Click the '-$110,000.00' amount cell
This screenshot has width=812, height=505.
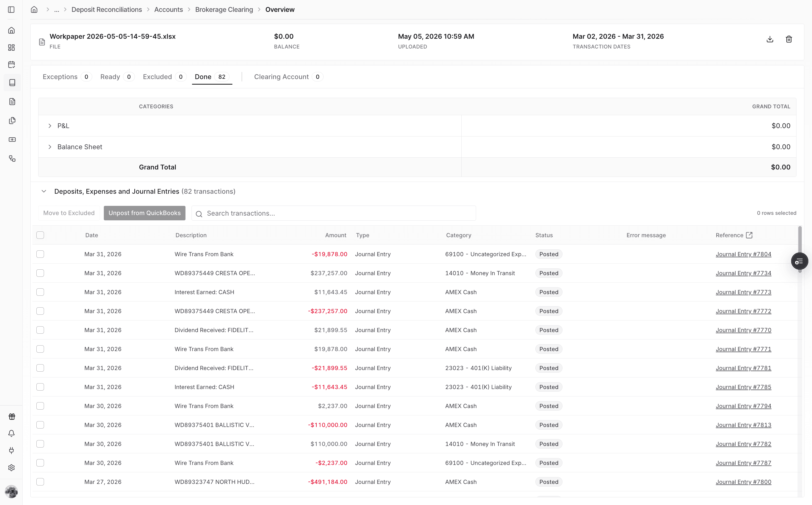click(x=327, y=425)
